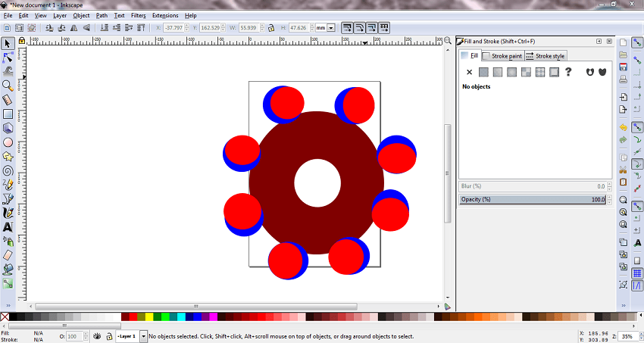Toggle width-height lock icon
Image resolution: width=644 pixels, height=343 pixels.
(x=271, y=28)
